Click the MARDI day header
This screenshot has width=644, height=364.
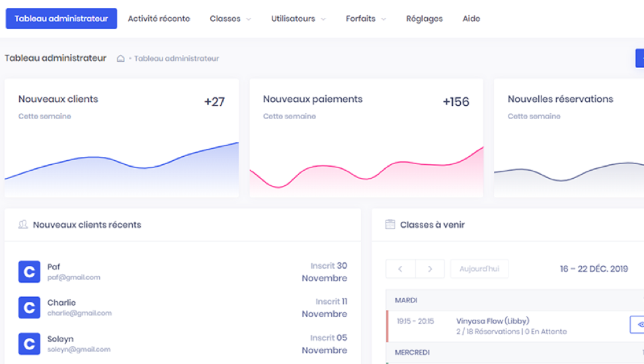pyautogui.click(x=406, y=300)
